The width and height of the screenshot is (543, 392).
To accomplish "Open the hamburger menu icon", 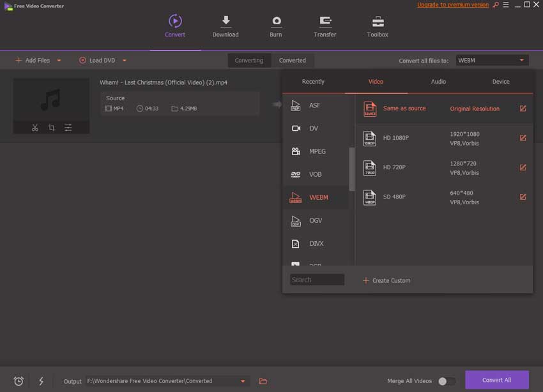I will click(x=506, y=4).
